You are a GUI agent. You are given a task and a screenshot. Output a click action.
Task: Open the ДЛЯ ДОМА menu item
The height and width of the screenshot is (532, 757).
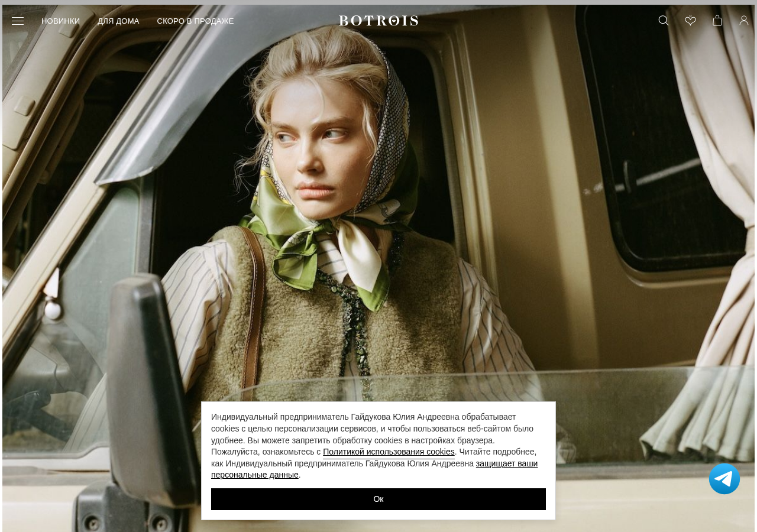(118, 21)
